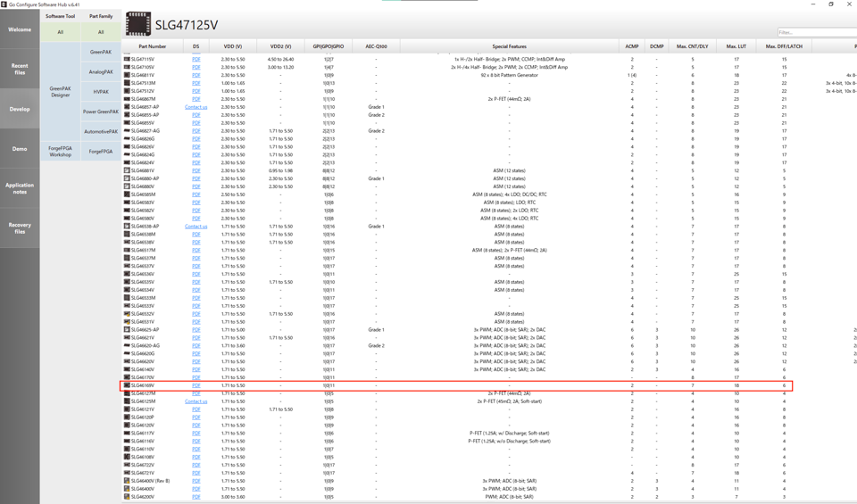857x504 pixels.
Task: Click the chip icon beside SLG47115V
Action: pyautogui.click(x=127, y=59)
